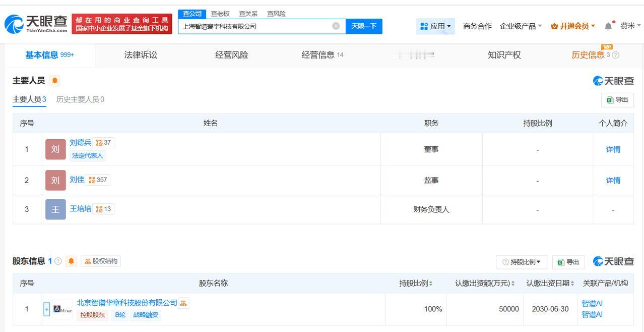The height and width of the screenshot is (332, 644).
Task: Click the red promotional banner in header
Action: click(x=122, y=24)
